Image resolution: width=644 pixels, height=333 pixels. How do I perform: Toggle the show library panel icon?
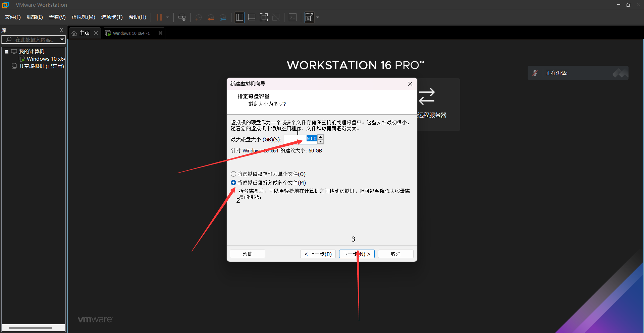(239, 17)
